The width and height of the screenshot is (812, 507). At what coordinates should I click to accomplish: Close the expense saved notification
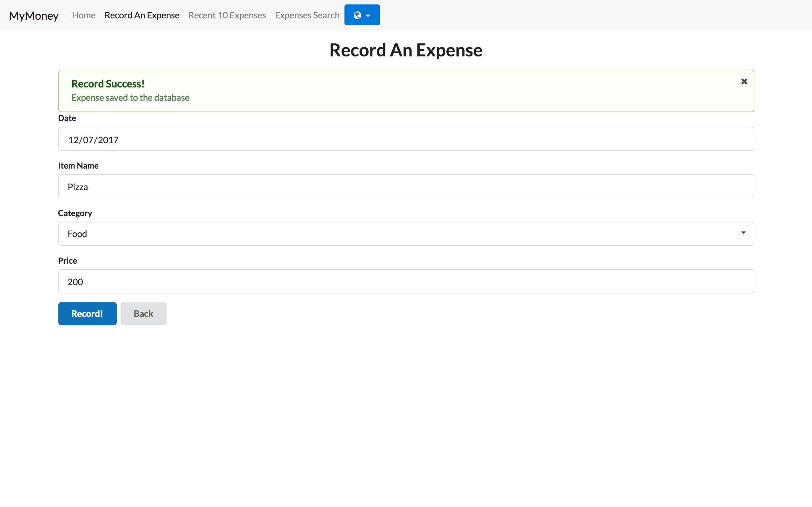743,81
